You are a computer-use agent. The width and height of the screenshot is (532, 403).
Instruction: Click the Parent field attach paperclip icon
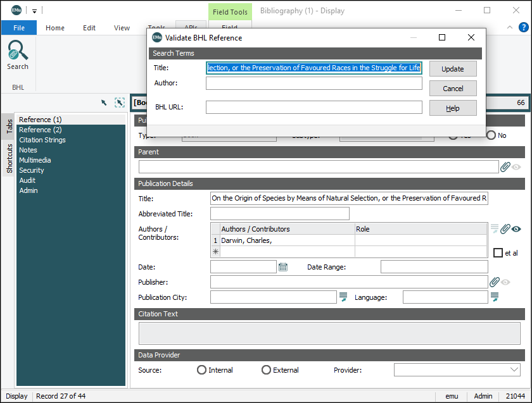point(505,167)
